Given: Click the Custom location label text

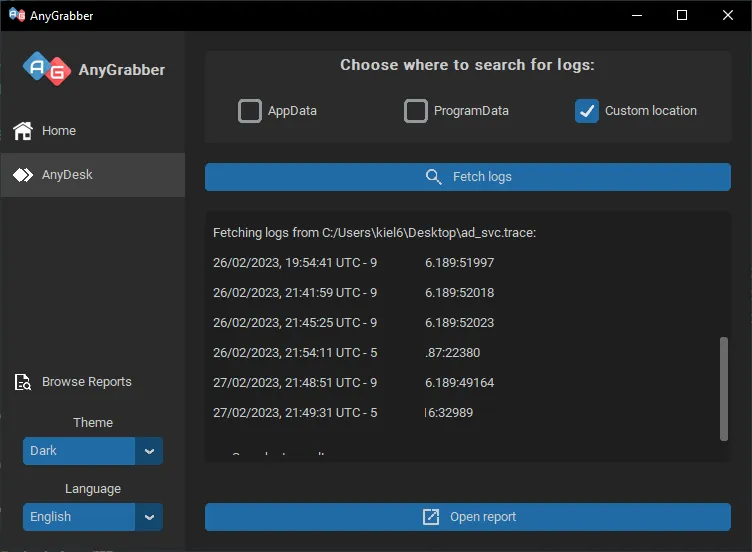Looking at the screenshot, I should pos(651,111).
